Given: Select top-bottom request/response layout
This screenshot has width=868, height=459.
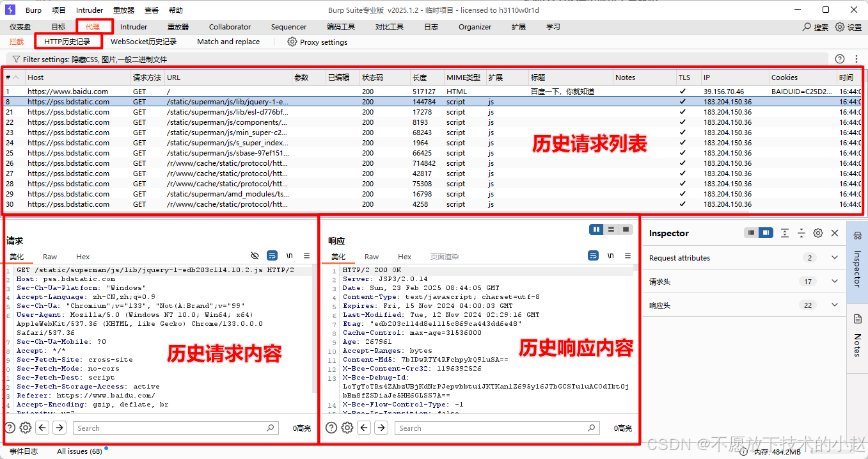Looking at the screenshot, I should 611,229.
